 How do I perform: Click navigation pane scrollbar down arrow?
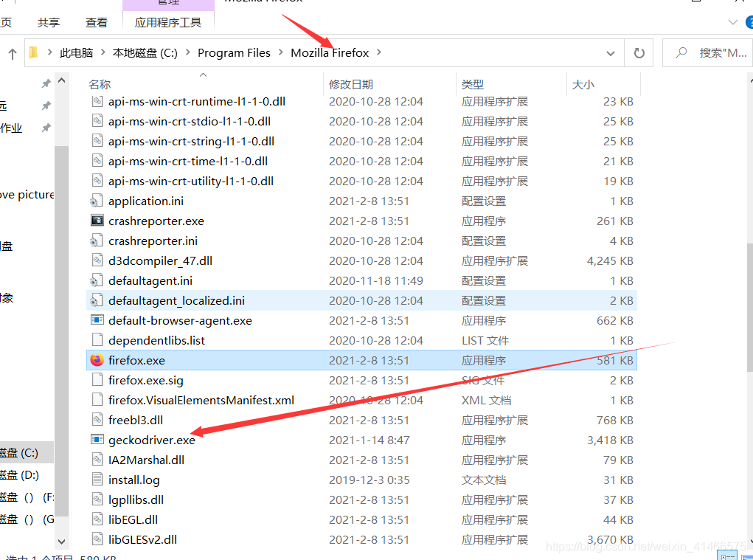61,542
